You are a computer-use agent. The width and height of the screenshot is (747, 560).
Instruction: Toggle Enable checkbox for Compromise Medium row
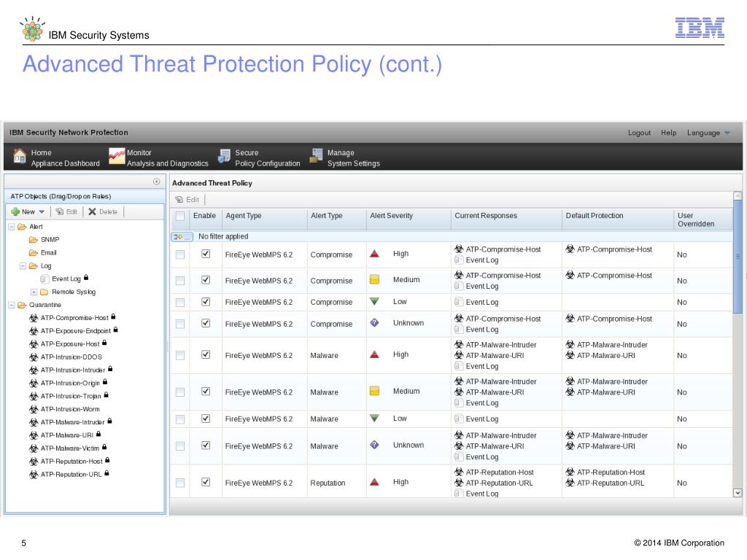tap(206, 280)
